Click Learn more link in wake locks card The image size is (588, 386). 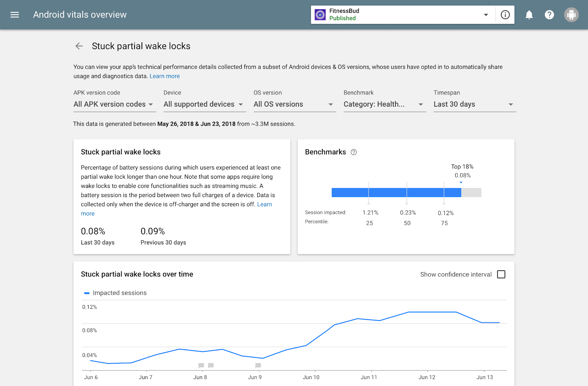pyautogui.click(x=265, y=204)
